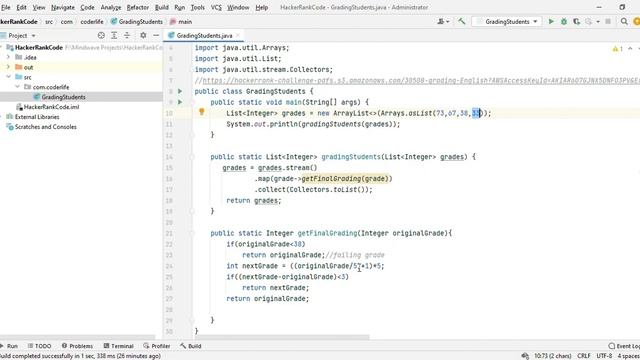
Task: Open the profiler run options arrow
Action: [x=598, y=22]
